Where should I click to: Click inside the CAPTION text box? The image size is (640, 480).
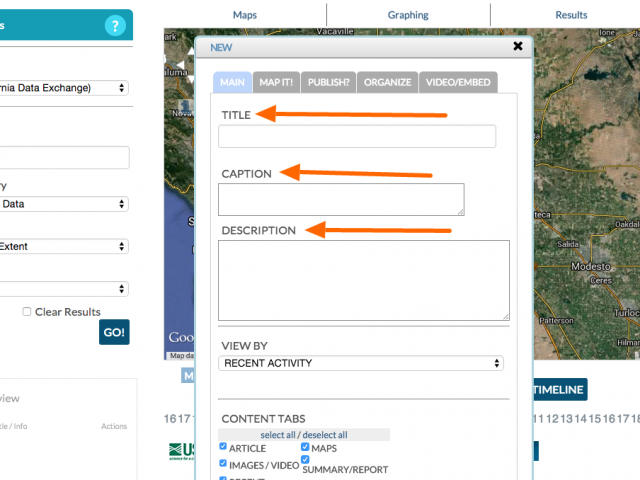click(341, 199)
